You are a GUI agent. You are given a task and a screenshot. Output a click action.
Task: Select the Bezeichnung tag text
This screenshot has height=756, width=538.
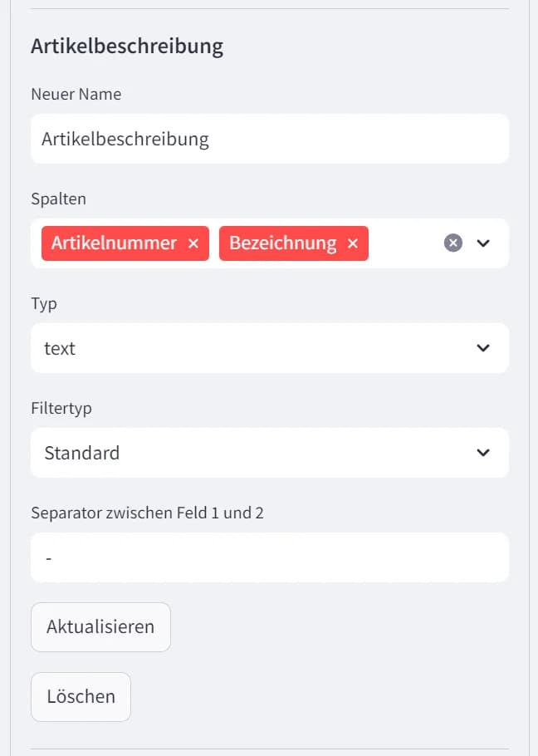(x=282, y=243)
